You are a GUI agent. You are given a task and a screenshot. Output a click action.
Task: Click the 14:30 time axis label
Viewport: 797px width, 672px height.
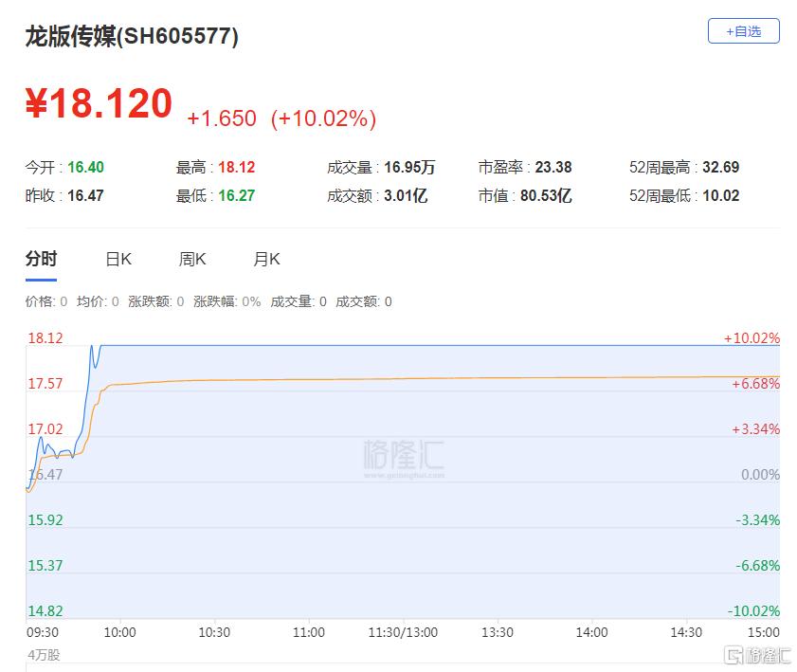pos(686,632)
